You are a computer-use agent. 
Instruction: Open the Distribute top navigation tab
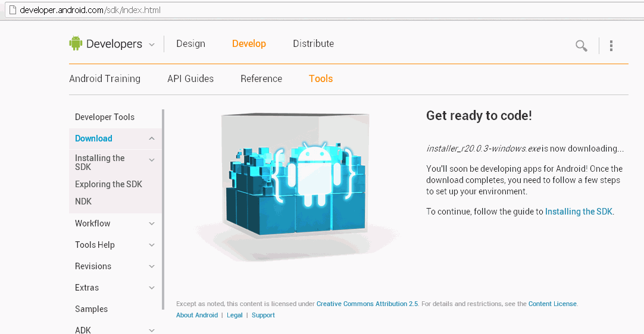pos(314,43)
